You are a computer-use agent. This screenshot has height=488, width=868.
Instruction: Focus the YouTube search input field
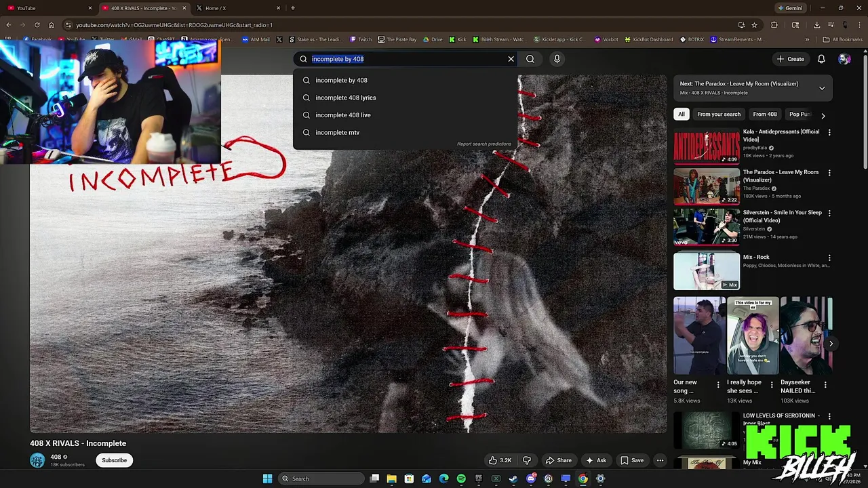tap(407, 59)
